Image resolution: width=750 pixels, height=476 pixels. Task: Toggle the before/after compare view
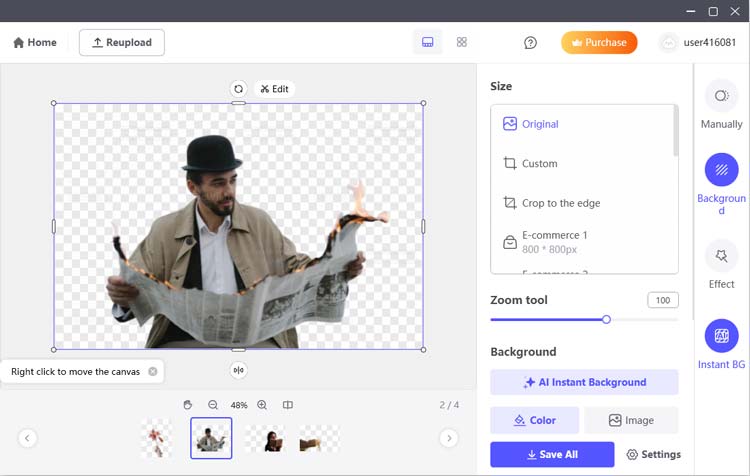pos(287,405)
